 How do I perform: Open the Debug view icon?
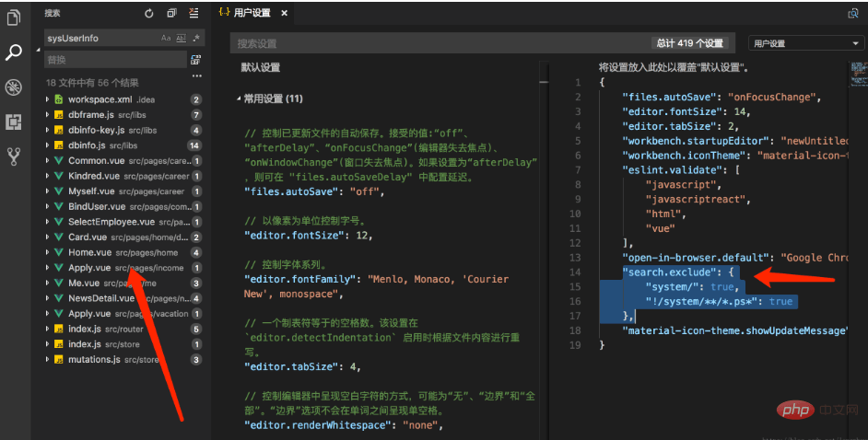point(13,87)
